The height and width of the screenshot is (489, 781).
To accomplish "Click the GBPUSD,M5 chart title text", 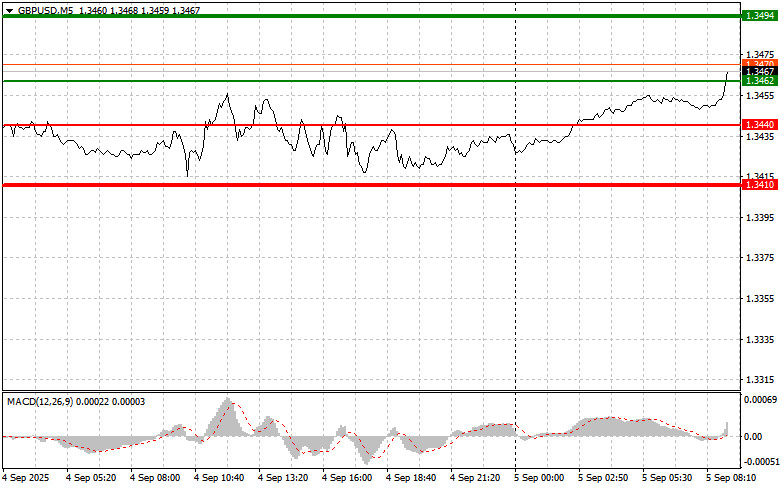I will [40, 8].
